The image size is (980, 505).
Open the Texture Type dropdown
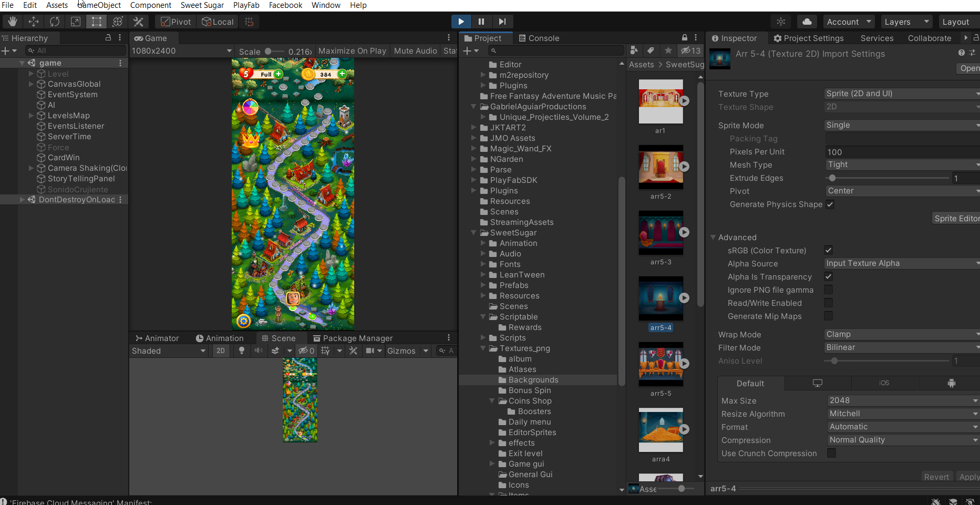pyautogui.click(x=902, y=94)
